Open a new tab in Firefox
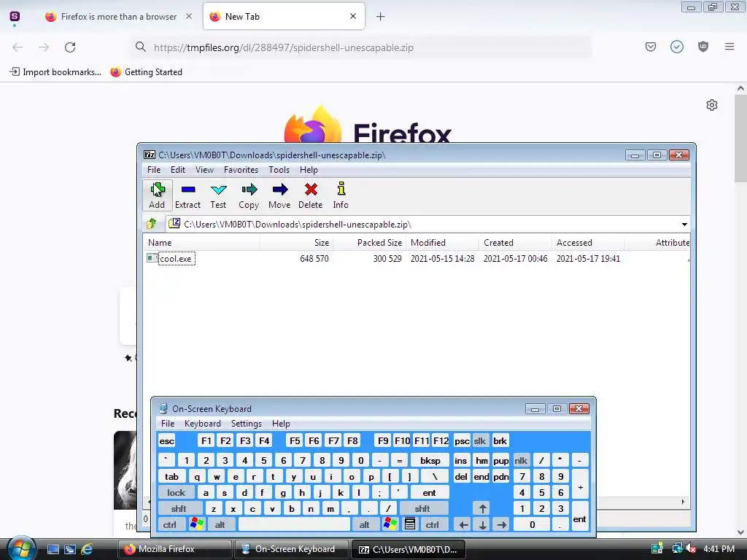This screenshot has width=747, height=560. (380, 17)
